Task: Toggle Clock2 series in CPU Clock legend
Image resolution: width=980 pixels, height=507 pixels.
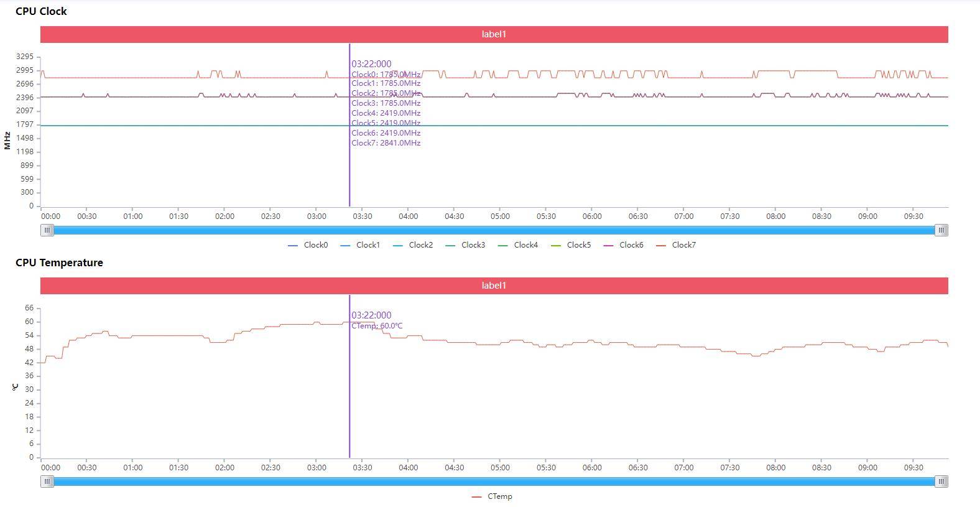Action: (x=413, y=245)
